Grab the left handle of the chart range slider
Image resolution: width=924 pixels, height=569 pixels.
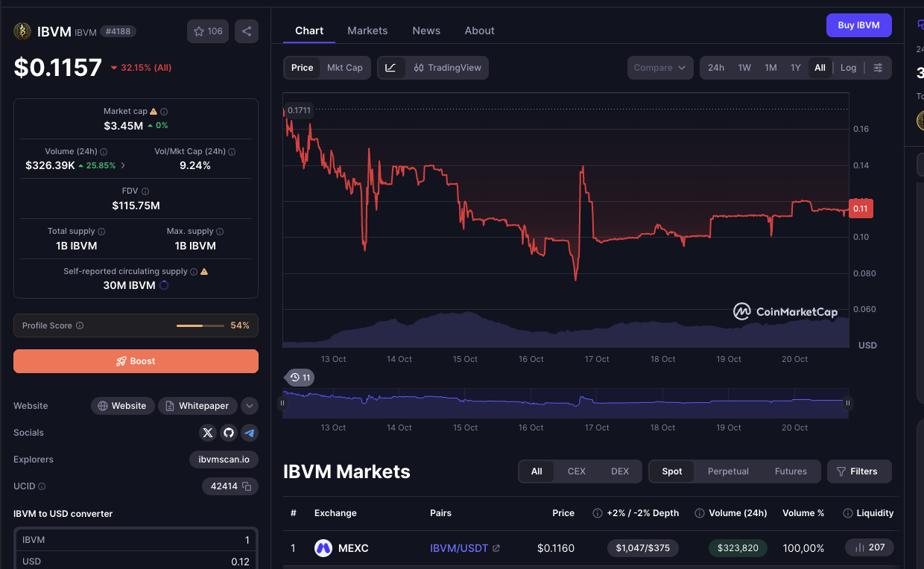pyautogui.click(x=282, y=403)
